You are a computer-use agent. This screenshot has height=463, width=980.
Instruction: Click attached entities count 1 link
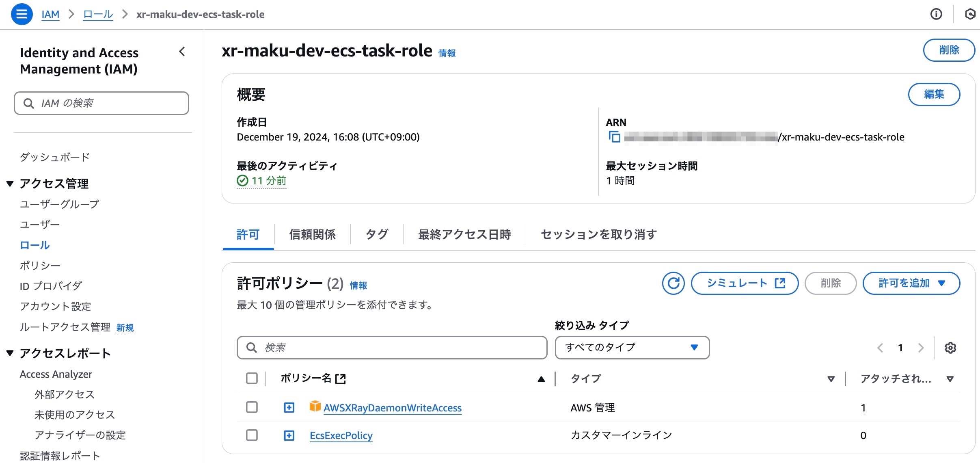863,408
